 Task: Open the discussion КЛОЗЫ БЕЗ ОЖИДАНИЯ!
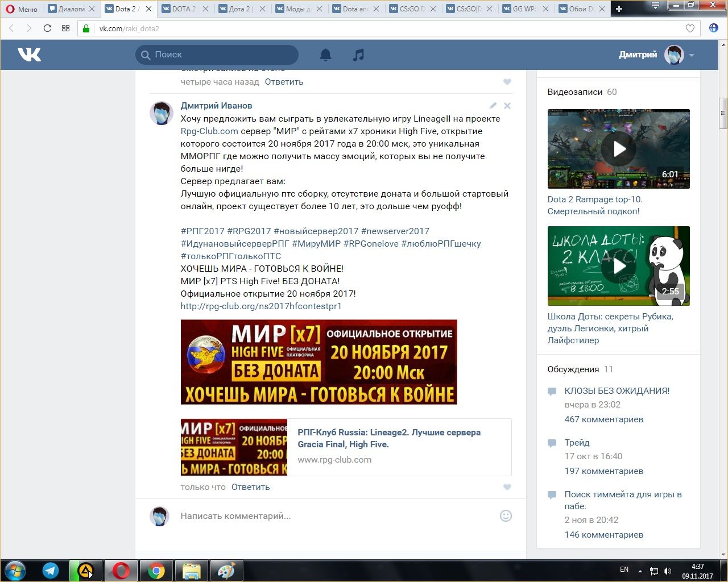coord(617,391)
